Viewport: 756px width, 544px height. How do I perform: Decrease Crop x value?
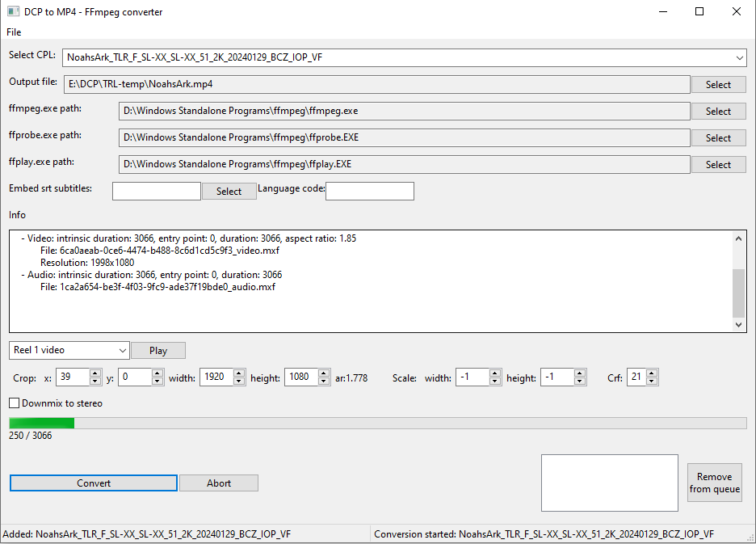[x=95, y=381]
